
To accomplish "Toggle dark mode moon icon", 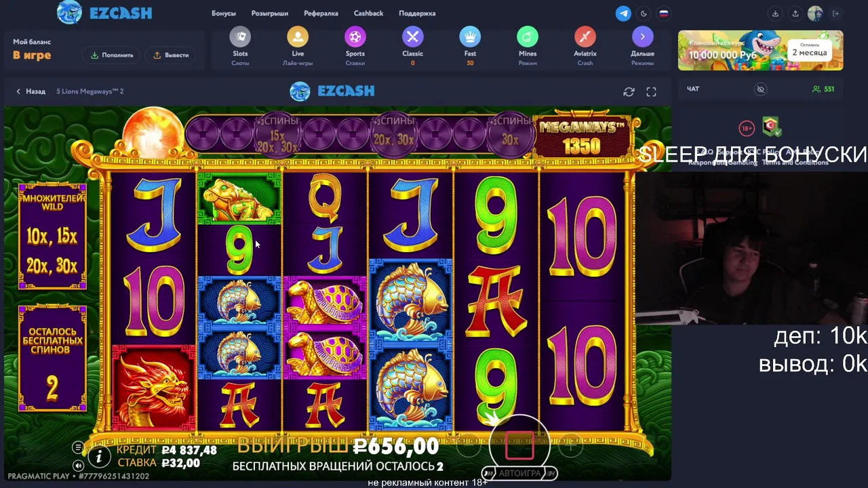I will pyautogui.click(x=644, y=14).
